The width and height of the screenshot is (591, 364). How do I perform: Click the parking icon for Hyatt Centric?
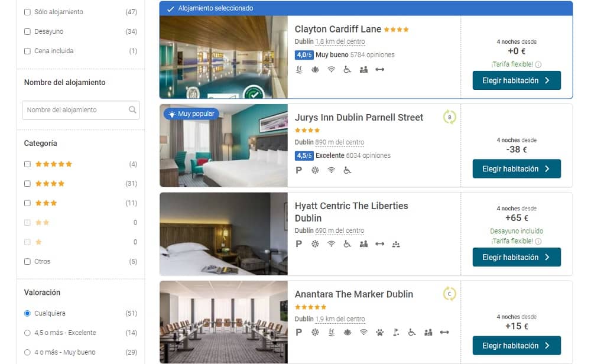[x=299, y=244]
